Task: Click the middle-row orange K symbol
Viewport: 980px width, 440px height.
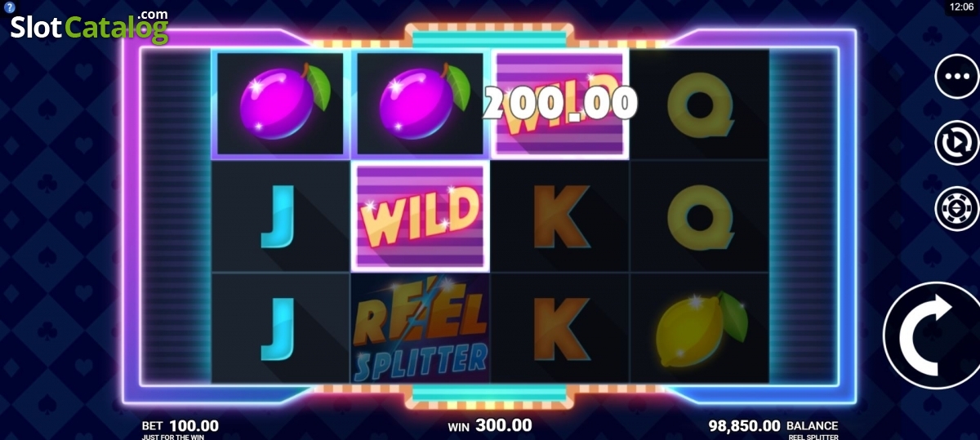Action: coord(561,216)
